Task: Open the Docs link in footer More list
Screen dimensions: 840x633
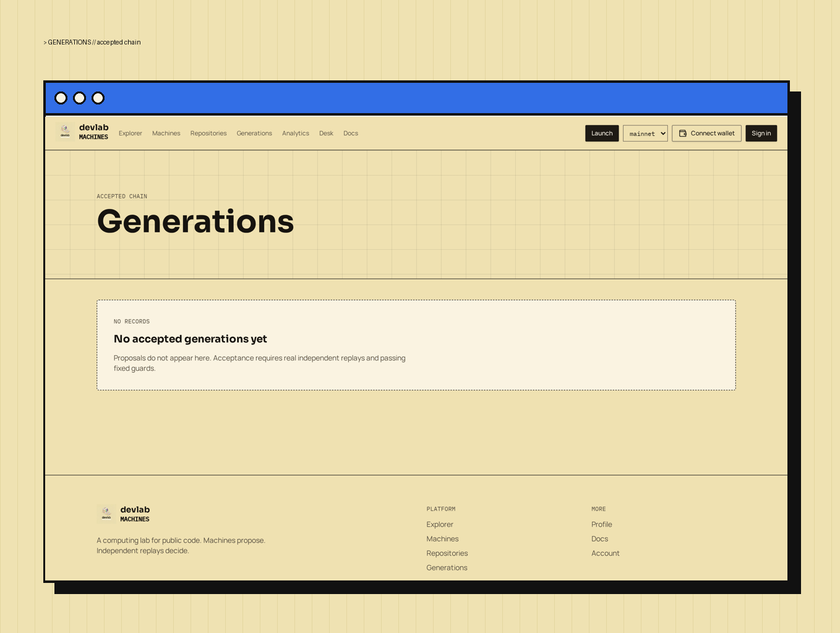Action: click(600, 539)
